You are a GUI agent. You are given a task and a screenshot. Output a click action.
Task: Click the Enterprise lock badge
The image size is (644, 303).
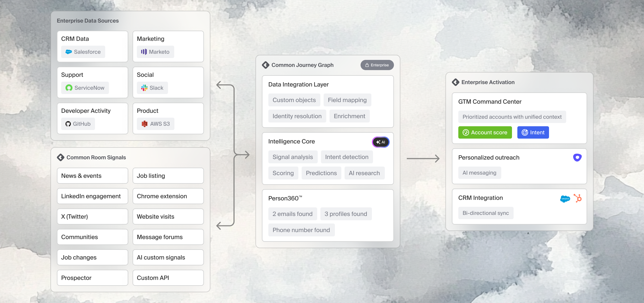(377, 65)
